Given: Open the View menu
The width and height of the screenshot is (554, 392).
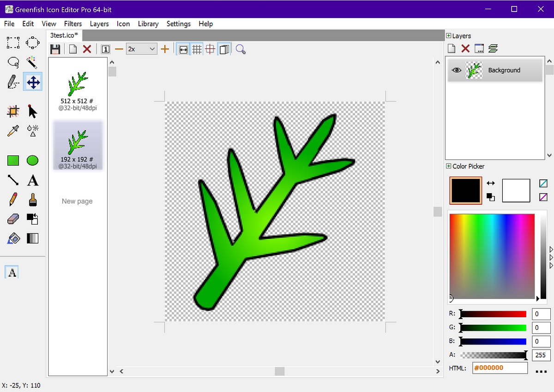Looking at the screenshot, I should [x=49, y=24].
